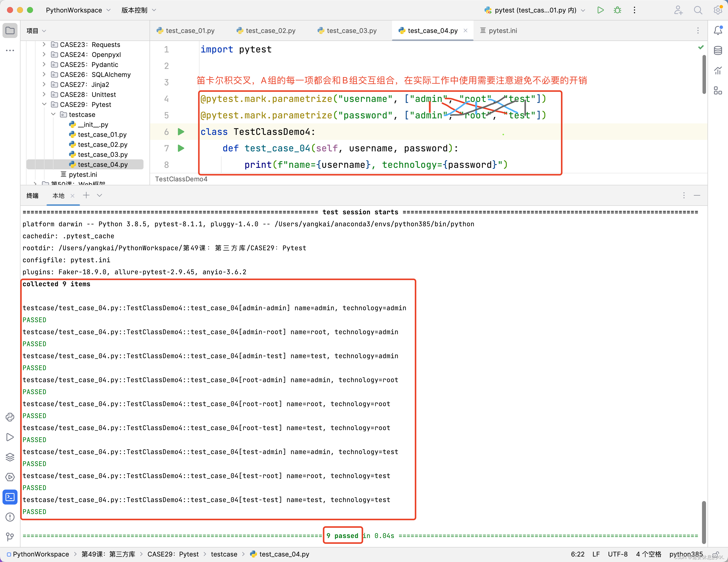Expand the CASE26: SQLAlchemy folder
This screenshot has height=562, width=728.
(x=44, y=74)
